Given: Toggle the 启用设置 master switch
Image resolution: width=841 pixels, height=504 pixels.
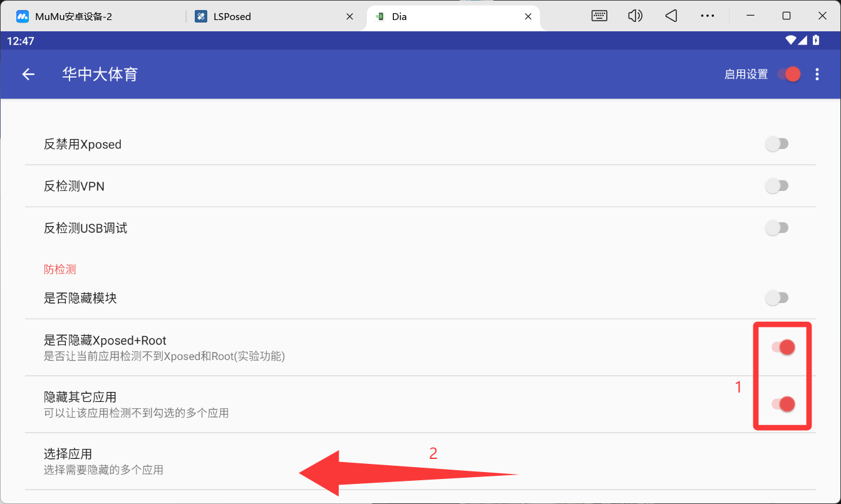Looking at the screenshot, I should 789,75.
